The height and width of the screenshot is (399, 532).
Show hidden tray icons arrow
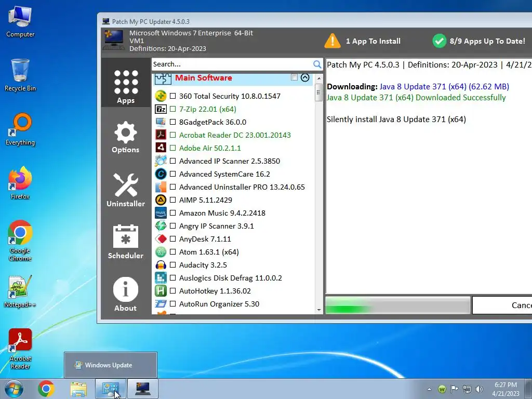click(430, 389)
